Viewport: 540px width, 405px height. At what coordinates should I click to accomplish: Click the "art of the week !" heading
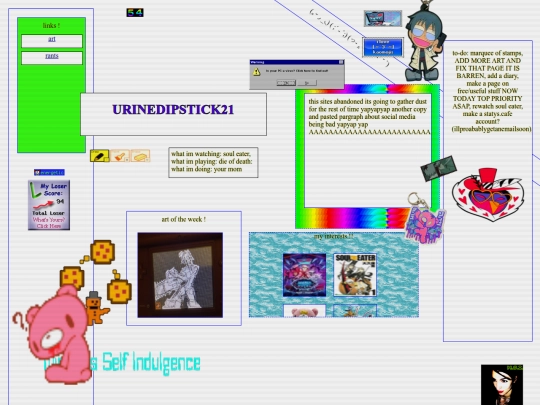(x=184, y=219)
